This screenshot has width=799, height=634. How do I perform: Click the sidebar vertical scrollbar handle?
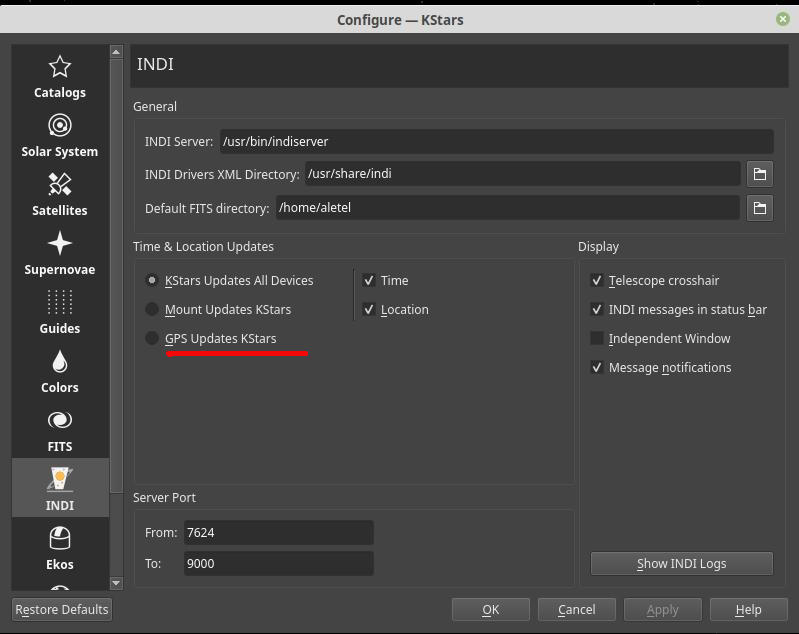point(116,275)
